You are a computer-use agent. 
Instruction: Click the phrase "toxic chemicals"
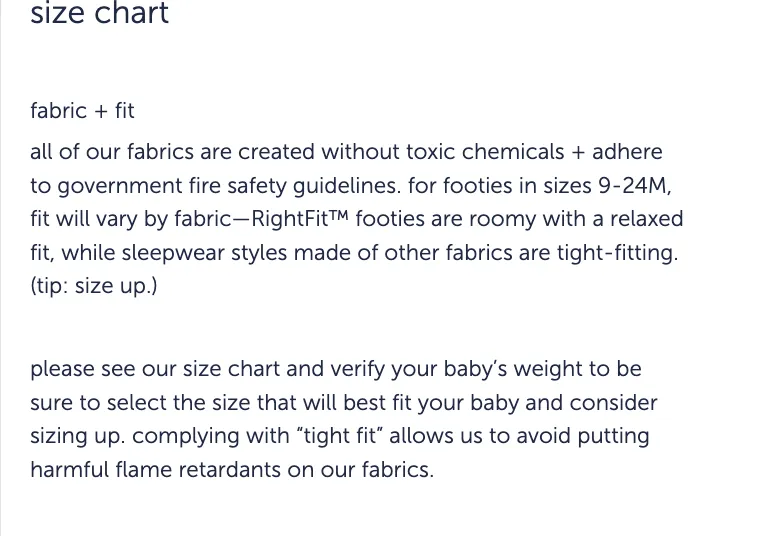[485, 152]
